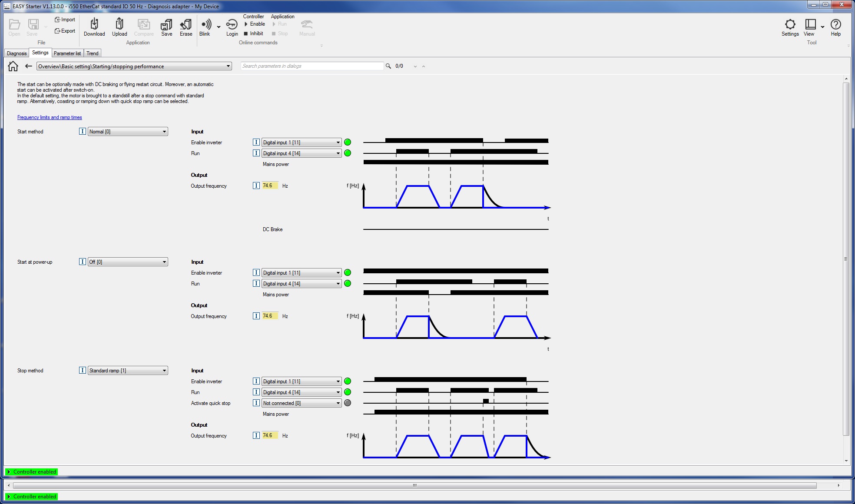Click the Export button
The image size is (855, 504).
click(x=65, y=31)
